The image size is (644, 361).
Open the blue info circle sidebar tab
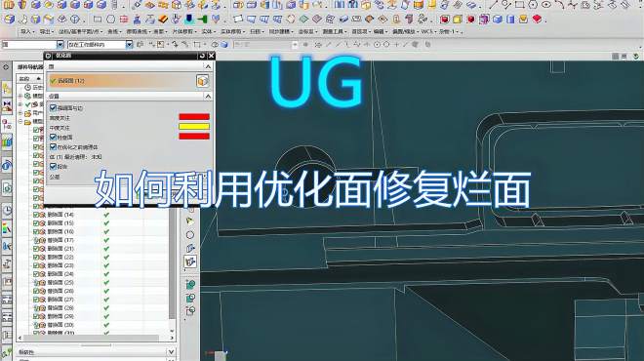(x=7, y=166)
